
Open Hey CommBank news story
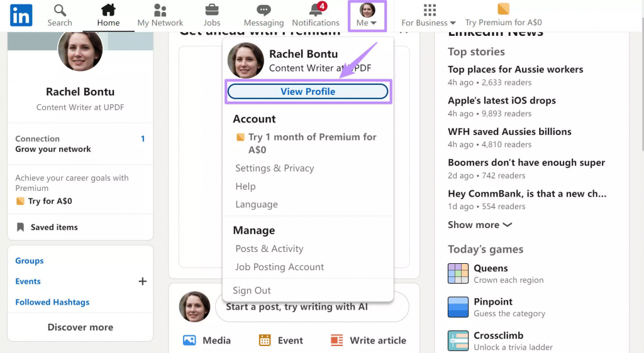coord(527,193)
